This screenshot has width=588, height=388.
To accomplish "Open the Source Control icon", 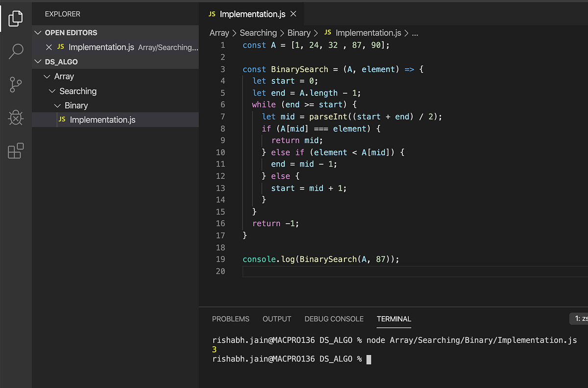I will [x=15, y=84].
